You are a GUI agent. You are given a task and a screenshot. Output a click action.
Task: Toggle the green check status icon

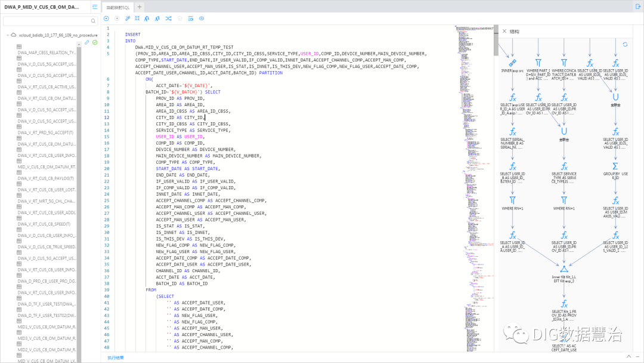pyautogui.click(x=95, y=42)
